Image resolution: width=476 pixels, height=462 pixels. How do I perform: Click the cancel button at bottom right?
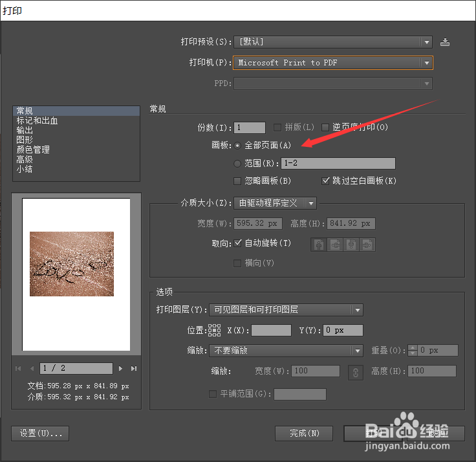tap(436, 434)
